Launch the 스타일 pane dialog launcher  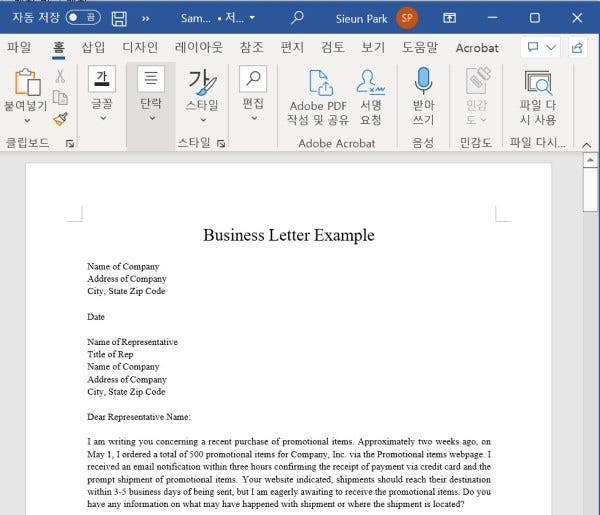pos(221,143)
